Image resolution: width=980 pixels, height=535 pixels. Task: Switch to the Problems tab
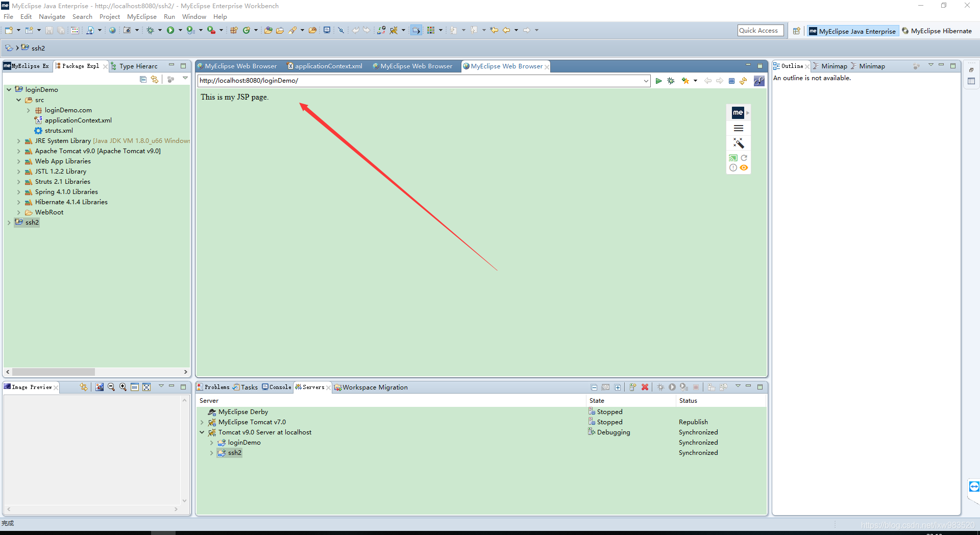(213, 387)
